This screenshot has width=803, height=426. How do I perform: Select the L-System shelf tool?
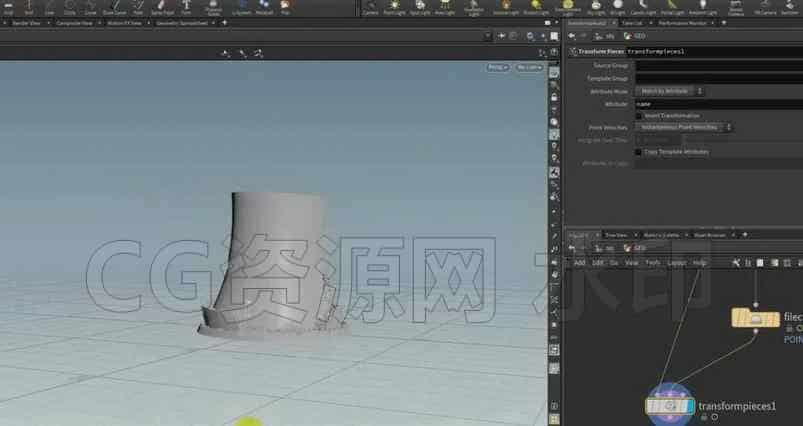(242, 7)
